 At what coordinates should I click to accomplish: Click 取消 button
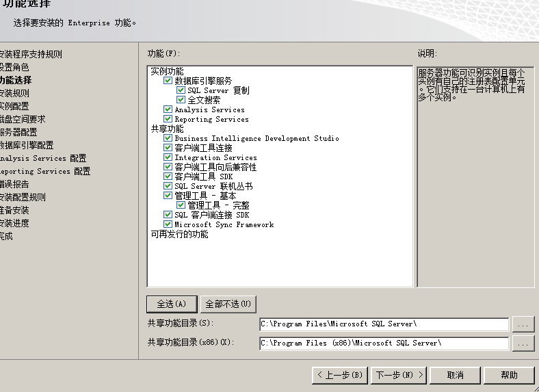click(x=455, y=375)
